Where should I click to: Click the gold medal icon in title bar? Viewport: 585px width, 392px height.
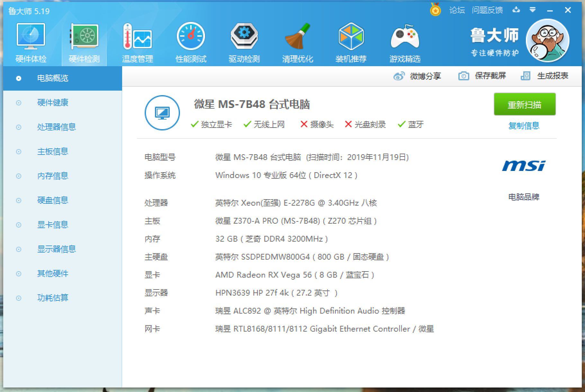(436, 10)
